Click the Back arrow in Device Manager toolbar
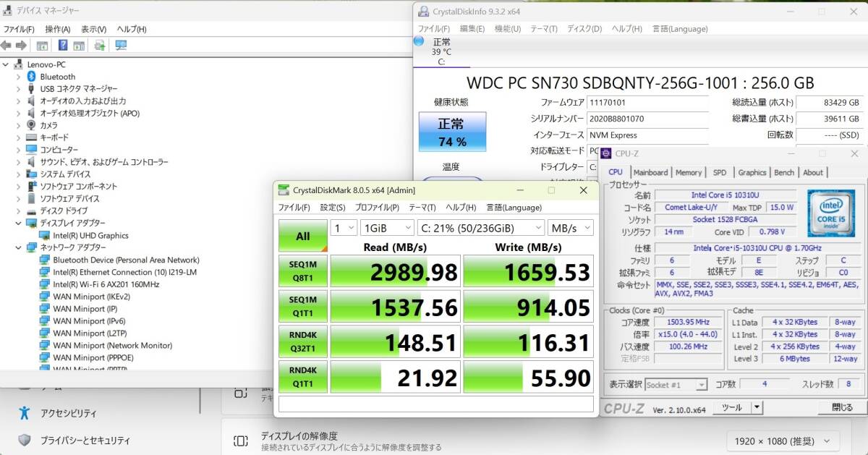This screenshot has height=455, width=868. [x=7, y=45]
